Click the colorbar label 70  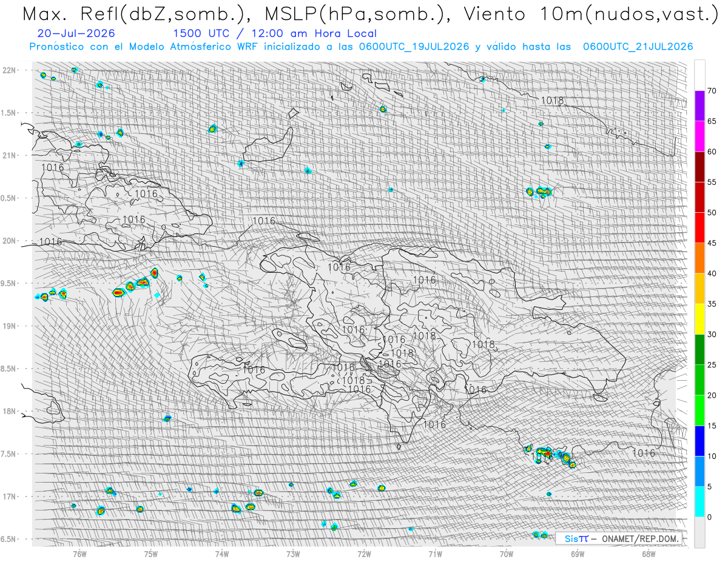pos(712,91)
